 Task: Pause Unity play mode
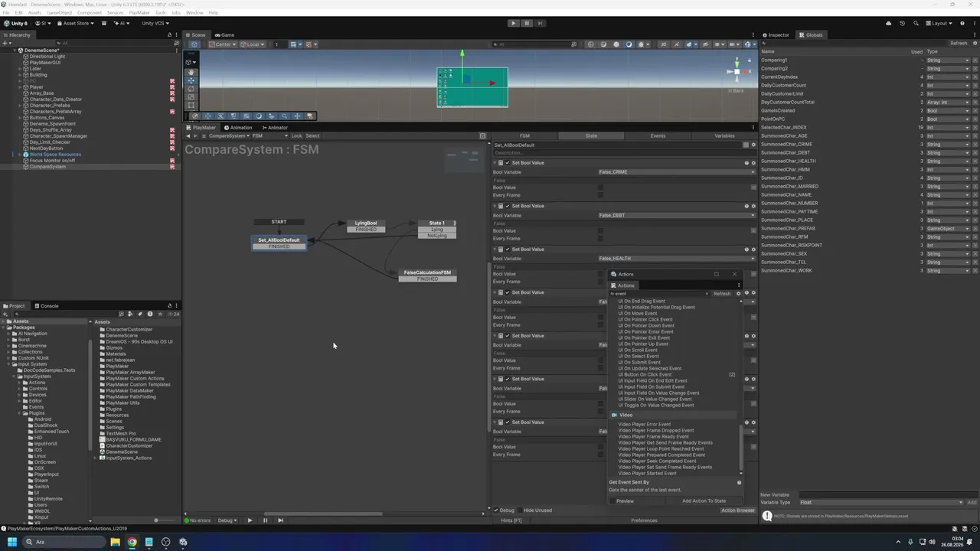(527, 23)
